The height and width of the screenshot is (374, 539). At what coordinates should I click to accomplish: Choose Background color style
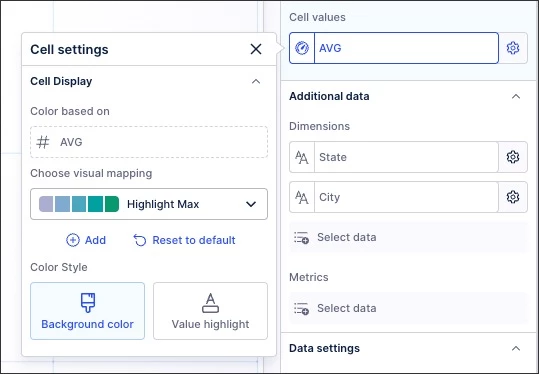(x=87, y=311)
